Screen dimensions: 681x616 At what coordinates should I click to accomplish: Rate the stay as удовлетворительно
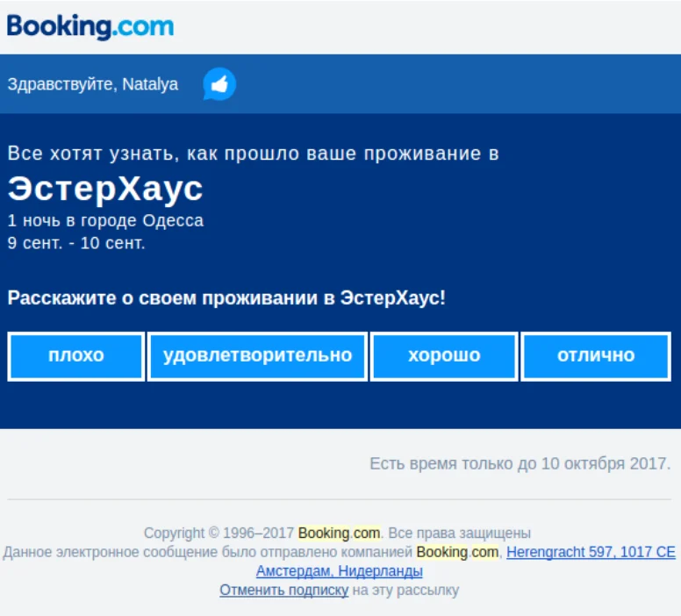(x=257, y=356)
